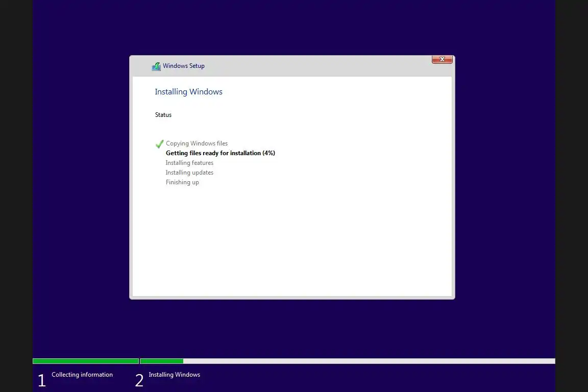Image resolution: width=588 pixels, height=392 pixels.
Task: Click the large step number 1
Action: [42, 380]
